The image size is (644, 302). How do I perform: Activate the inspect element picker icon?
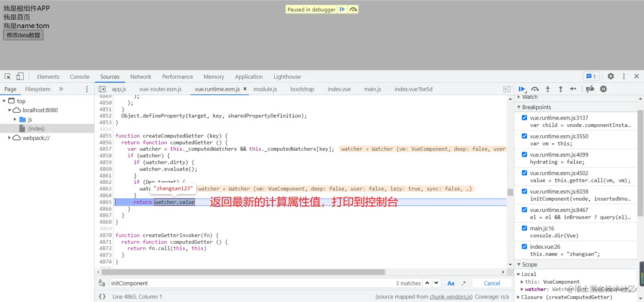coord(8,77)
